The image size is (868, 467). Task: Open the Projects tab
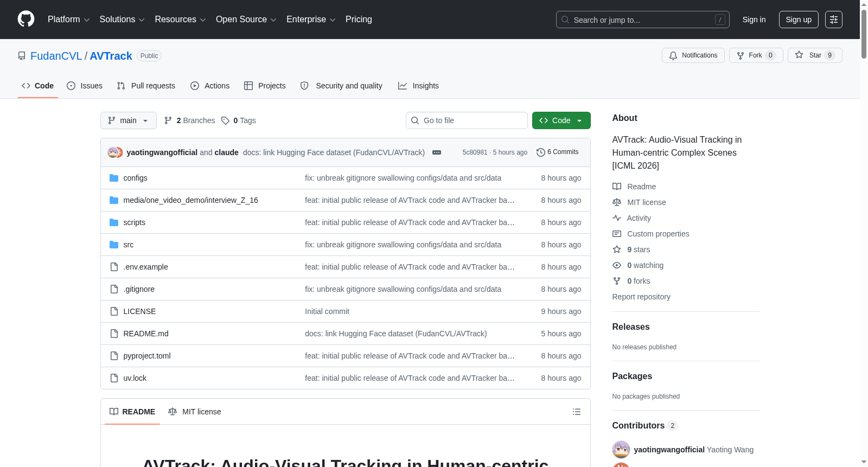265,86
